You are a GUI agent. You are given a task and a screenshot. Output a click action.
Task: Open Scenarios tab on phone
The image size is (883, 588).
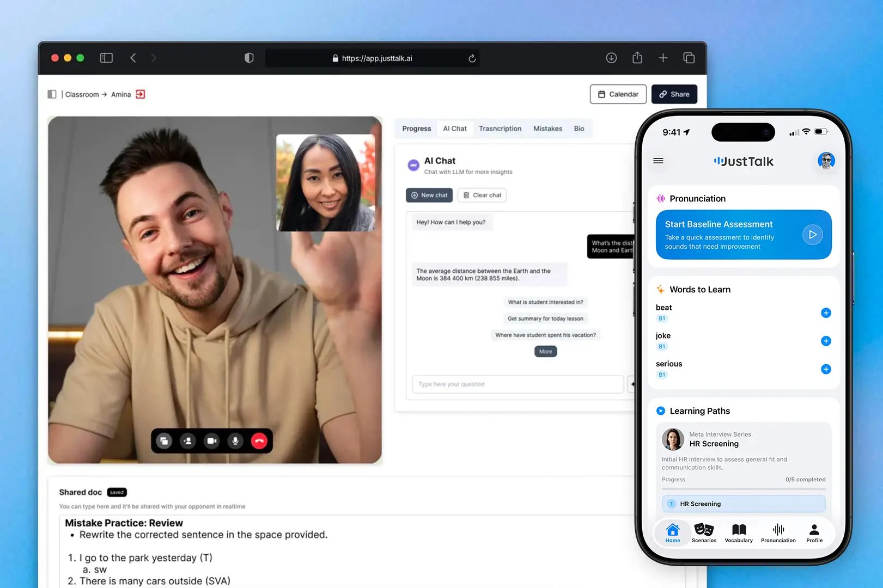pyautogui.click(x=704, y=533)
